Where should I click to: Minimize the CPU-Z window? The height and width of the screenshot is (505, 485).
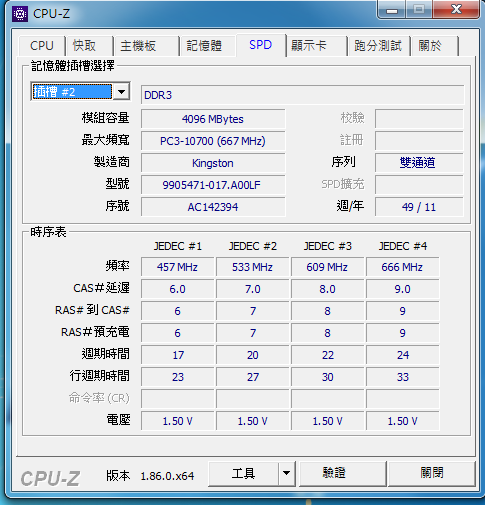[x=392, y=10]
